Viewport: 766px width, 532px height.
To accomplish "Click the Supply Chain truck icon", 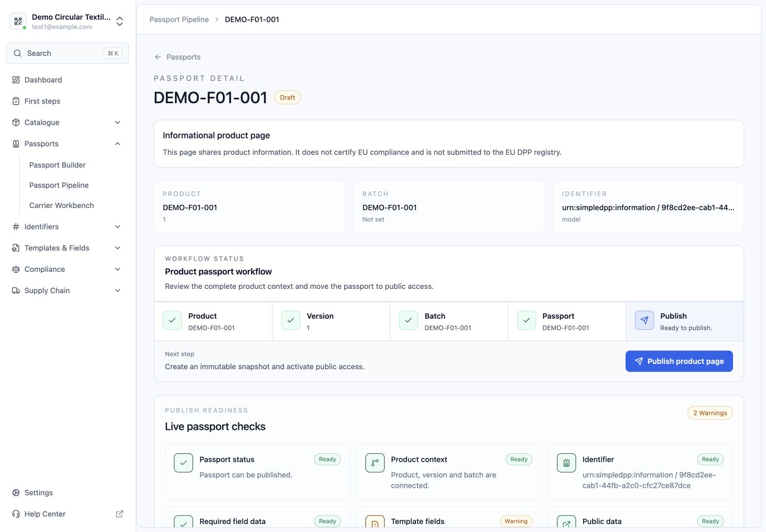I will pos(16,290).
